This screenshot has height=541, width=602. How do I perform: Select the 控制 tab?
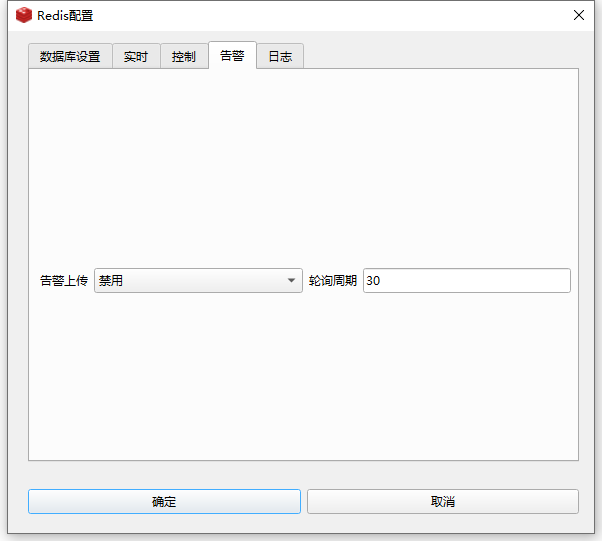tap(184, 56)
